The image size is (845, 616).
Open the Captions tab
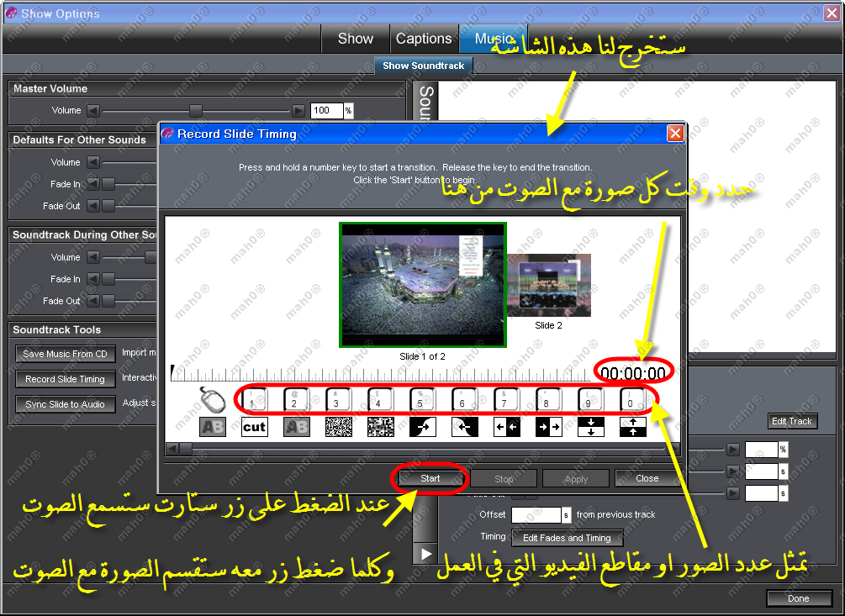[x=424, y=39]
